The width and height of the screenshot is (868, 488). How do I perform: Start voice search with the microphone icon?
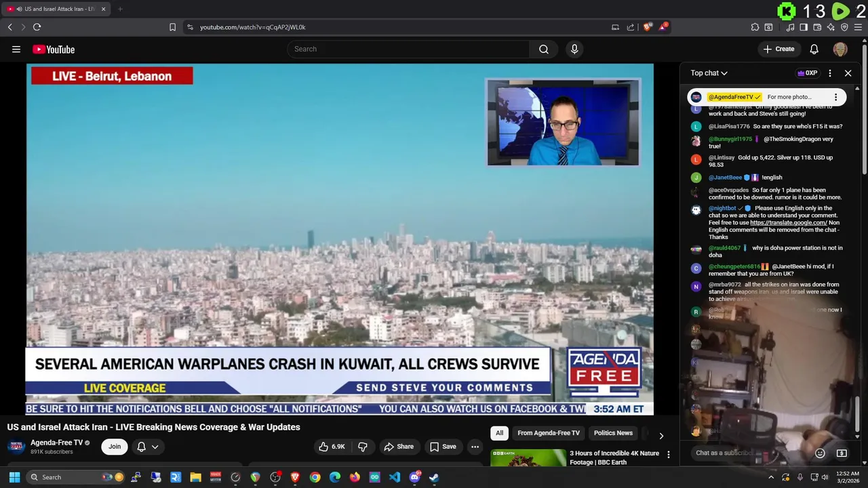pyautogui.click(x=574, y=49)
